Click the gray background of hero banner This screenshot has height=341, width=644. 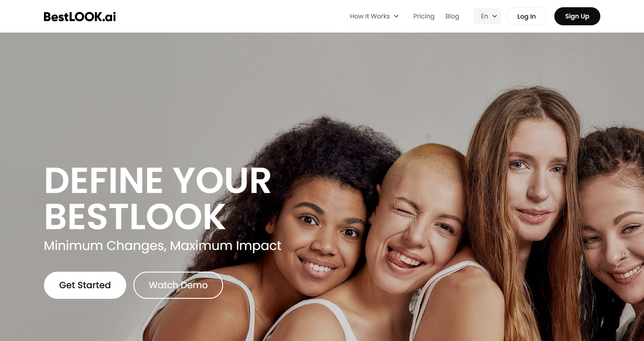click(x=151, y=90)
